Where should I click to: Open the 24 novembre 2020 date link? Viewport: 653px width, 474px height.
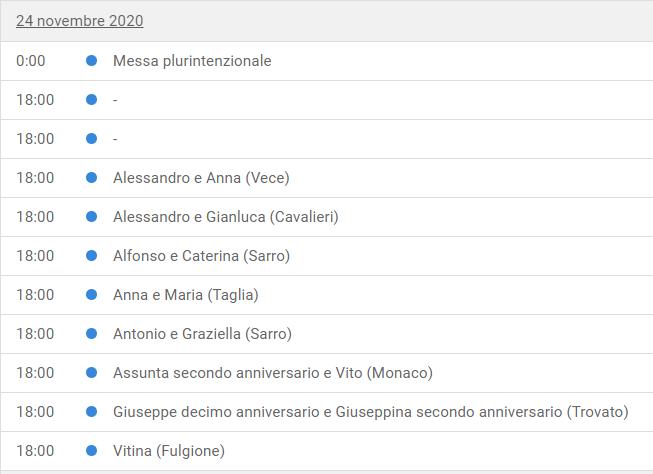tap(80, 21)
